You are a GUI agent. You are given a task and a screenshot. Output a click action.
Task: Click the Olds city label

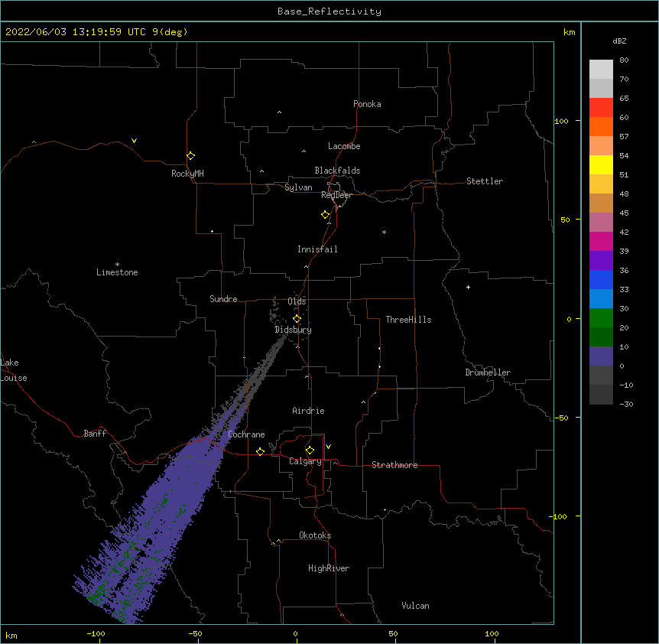tap(297, 301)
